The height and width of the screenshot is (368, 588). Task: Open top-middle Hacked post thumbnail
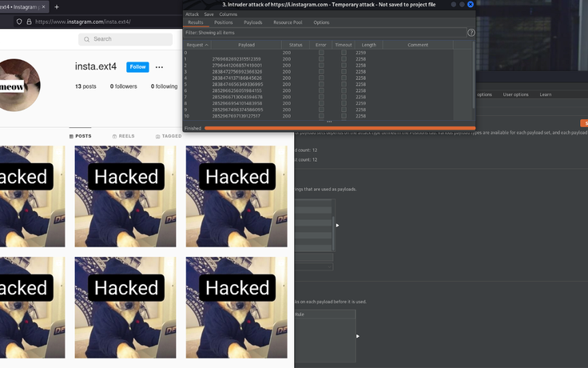(x=125, y=196)
